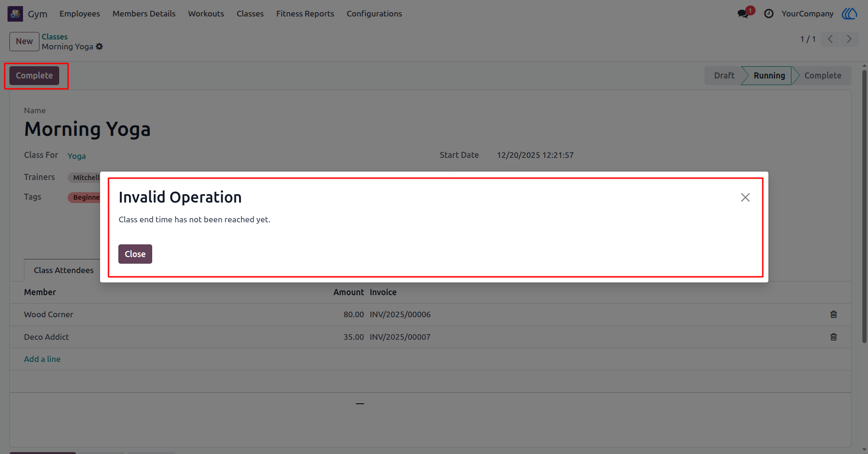The image size is (868, 454).
Task: Open the Members Details menu
Action: tap(144, 14)
